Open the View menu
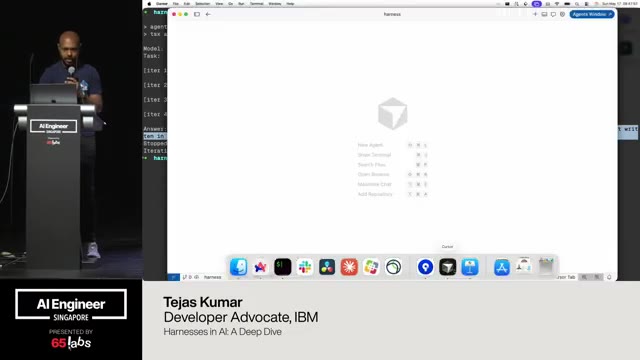The width and height of the screenshot is (640, 360). tap(219, 4)
